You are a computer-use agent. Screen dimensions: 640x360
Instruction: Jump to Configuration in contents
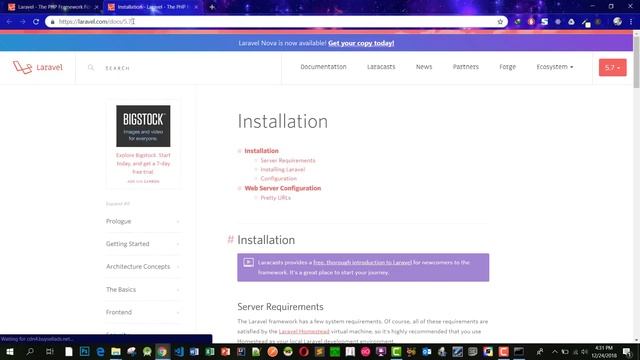[x=279, y=178]
